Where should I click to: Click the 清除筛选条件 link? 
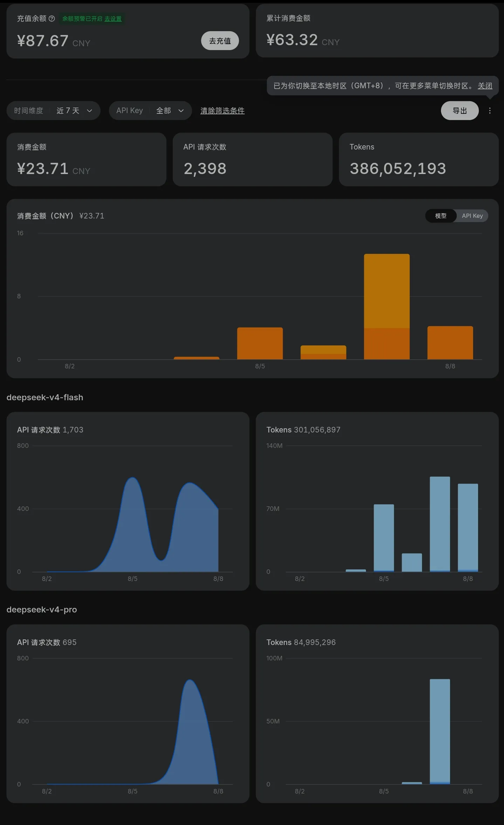pos(222,111)
